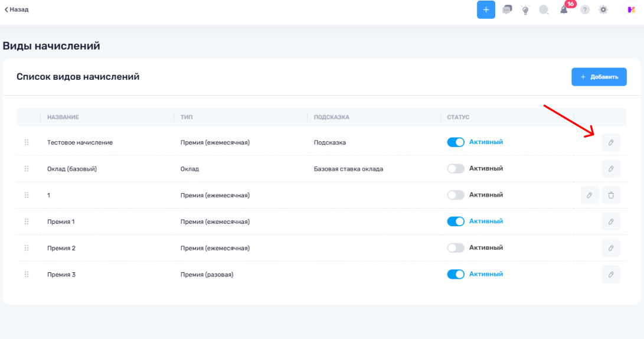The height and width of the screenshot is (339, 644).
Task: Click the lightbulb ideas icon
Action: [x=525, y=10]
